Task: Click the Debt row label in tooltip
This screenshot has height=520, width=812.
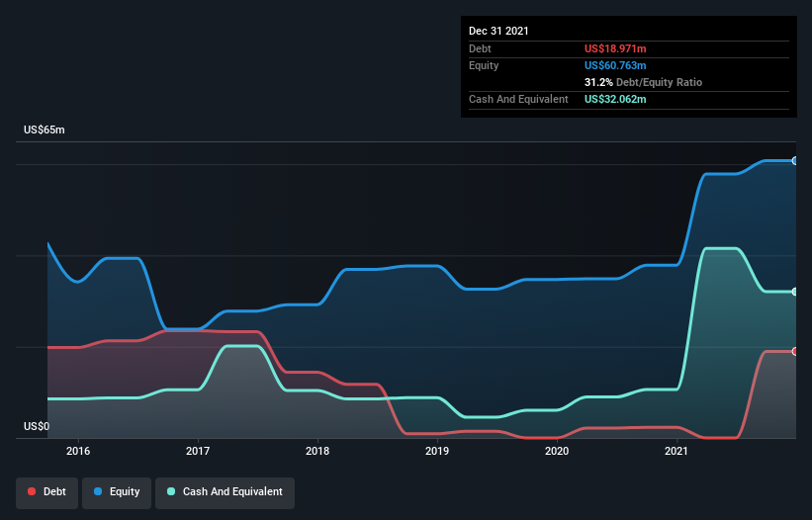Action: point(480,48)
